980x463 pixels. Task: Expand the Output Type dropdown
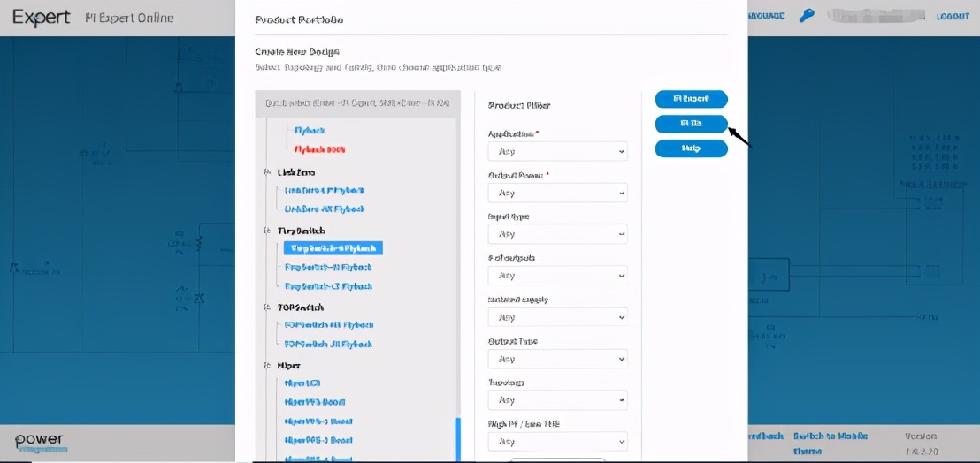click(557, 359)
